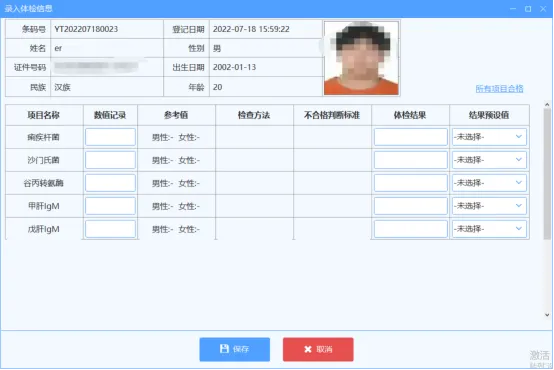Click the person's ID photo thumbnail
The height and width of the screenshot is (370, 554).
point(361,58)
